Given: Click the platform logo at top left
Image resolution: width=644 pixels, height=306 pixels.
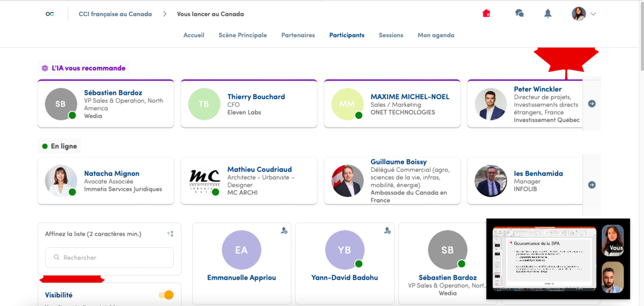Looking at the screenshot, I should point(50,14).
